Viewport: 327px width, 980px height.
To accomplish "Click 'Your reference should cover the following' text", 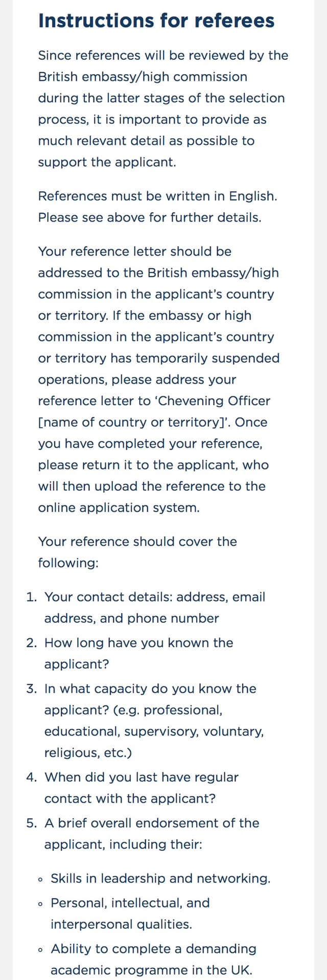I will 137,552.
